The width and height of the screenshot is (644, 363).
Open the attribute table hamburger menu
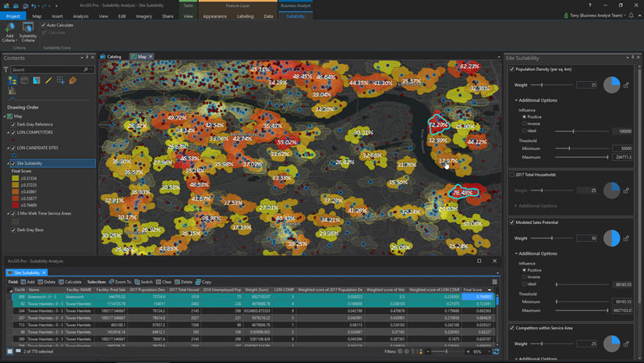tap(494, 282)
